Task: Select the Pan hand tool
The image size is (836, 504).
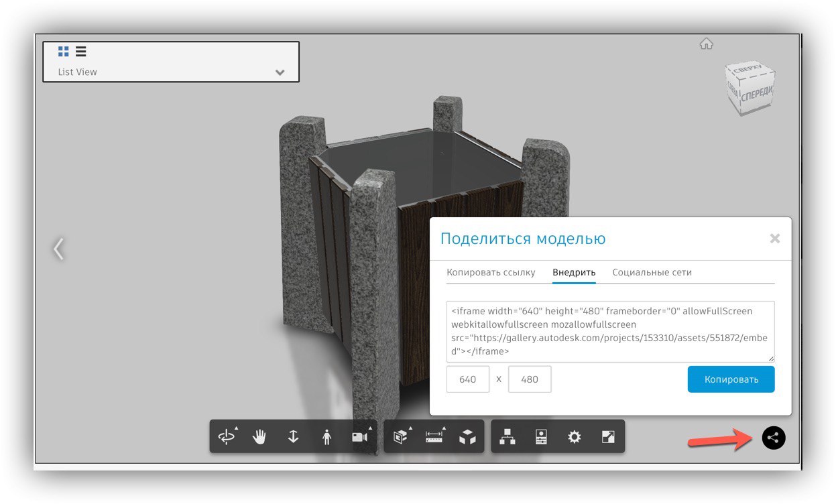Action: tap(259, 437)
